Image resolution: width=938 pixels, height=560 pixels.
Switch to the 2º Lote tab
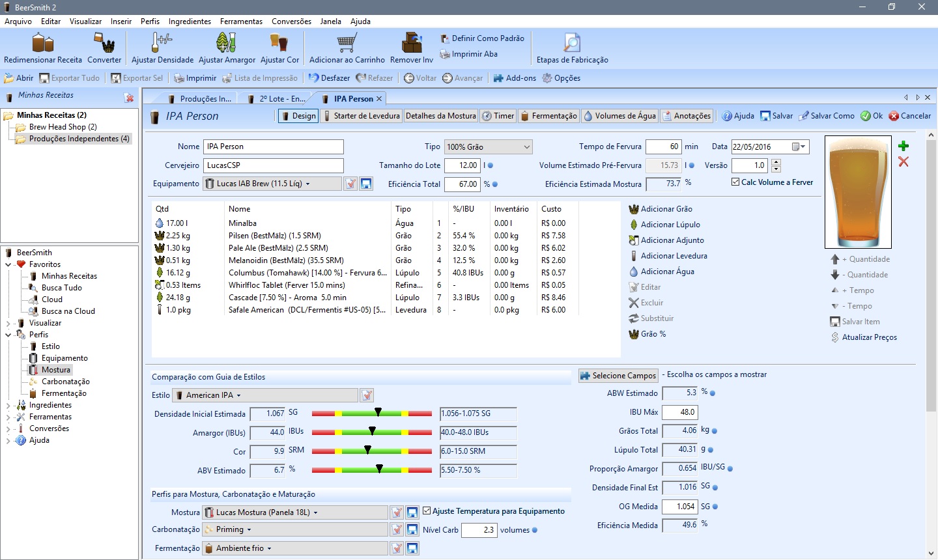[x=277, y=99]
